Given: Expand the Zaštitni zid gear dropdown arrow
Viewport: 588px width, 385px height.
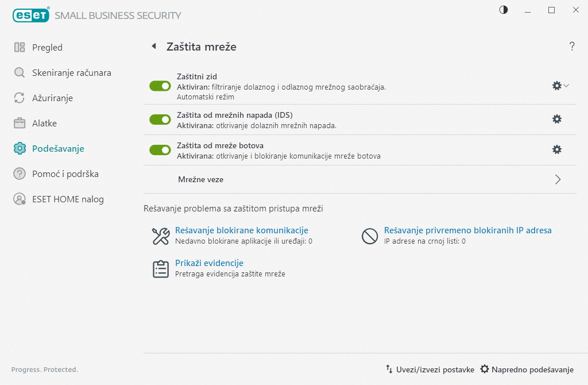Looking at the screenshot, I should click(566, 86).
